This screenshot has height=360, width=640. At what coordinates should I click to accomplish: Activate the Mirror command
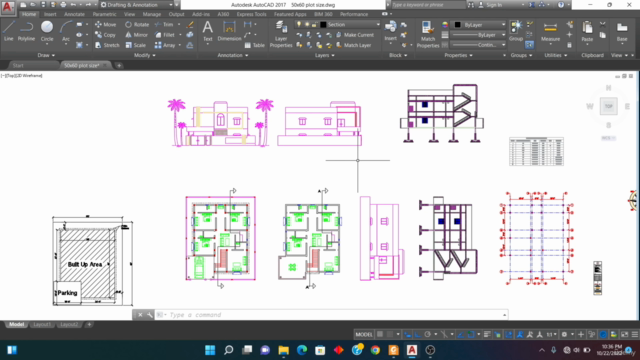[x=137, y=35]
